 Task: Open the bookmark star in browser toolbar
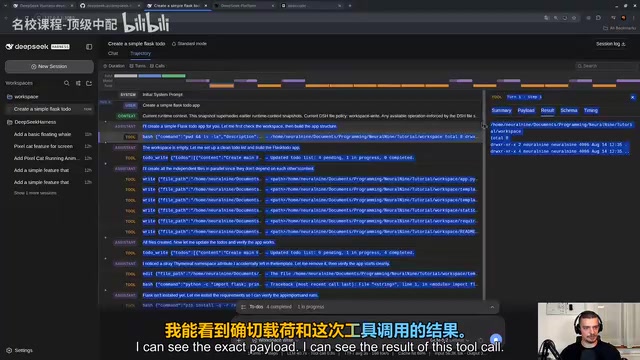[x=574, y=18]
